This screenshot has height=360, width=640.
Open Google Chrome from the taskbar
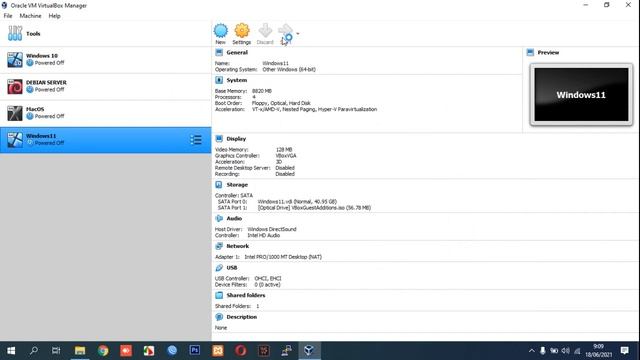pos(103,351)
